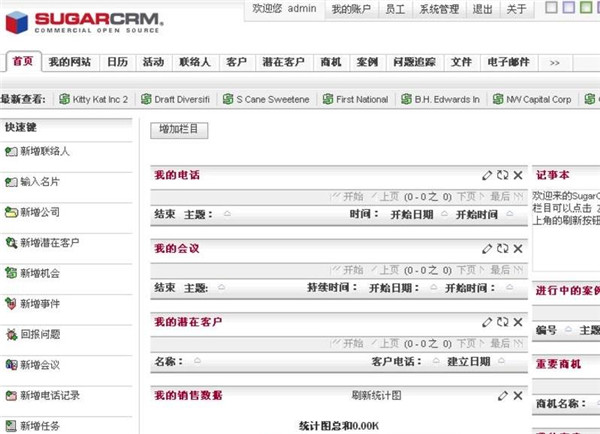Choose the green theme color swatch

pyautogui.click(x=586, y=9)
